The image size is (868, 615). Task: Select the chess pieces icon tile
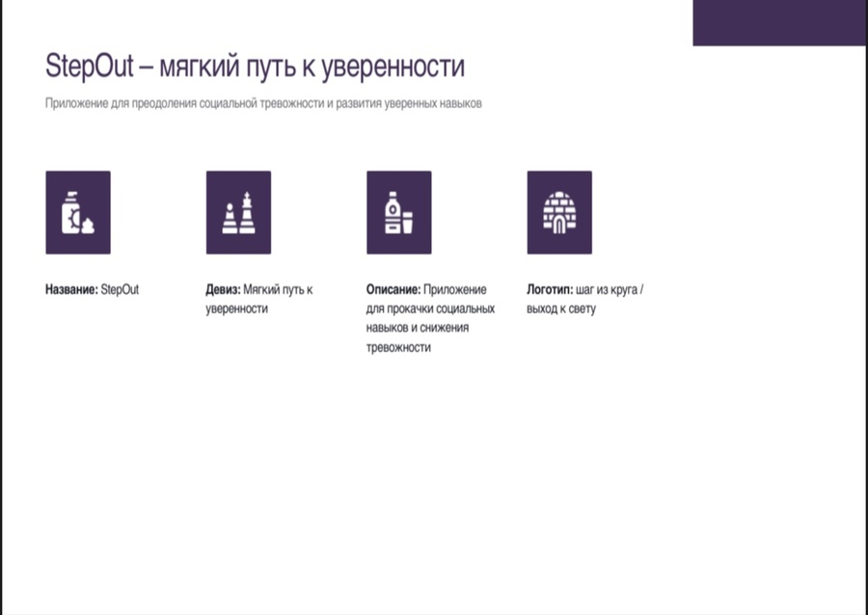point(238,212)
